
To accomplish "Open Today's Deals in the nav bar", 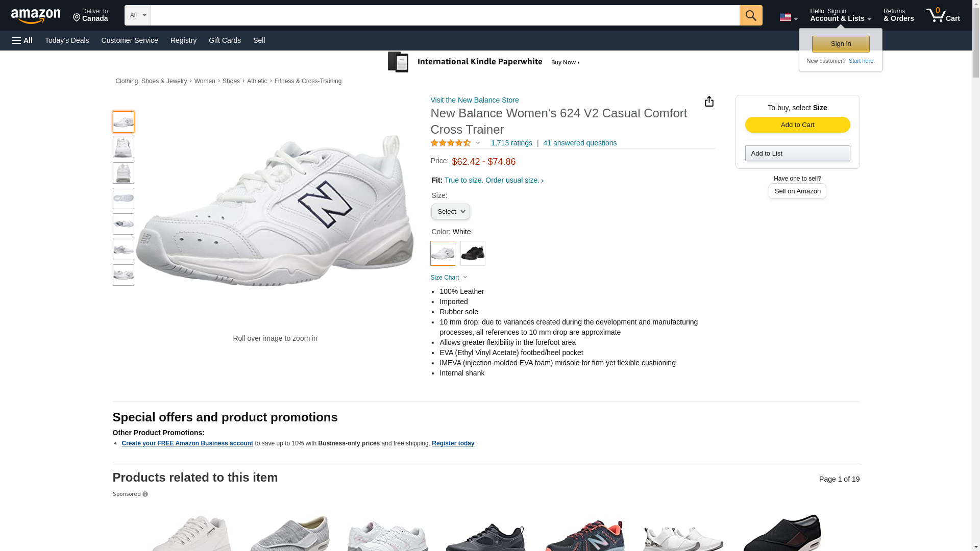I will click(67, 40).
